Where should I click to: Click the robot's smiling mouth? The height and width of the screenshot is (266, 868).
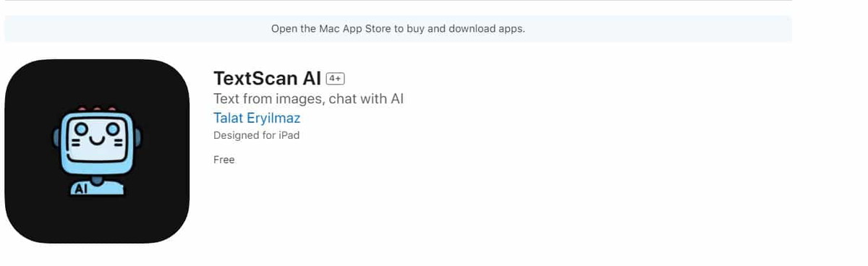click(x=98, y=140)
